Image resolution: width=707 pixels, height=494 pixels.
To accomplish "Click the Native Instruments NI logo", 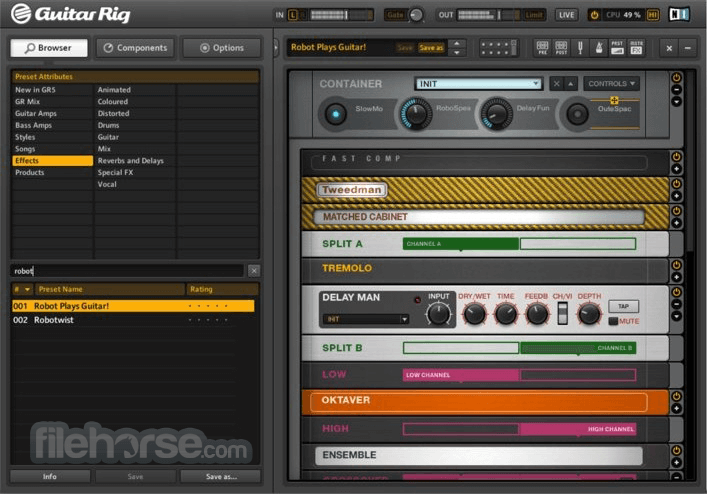I will 679,14.
